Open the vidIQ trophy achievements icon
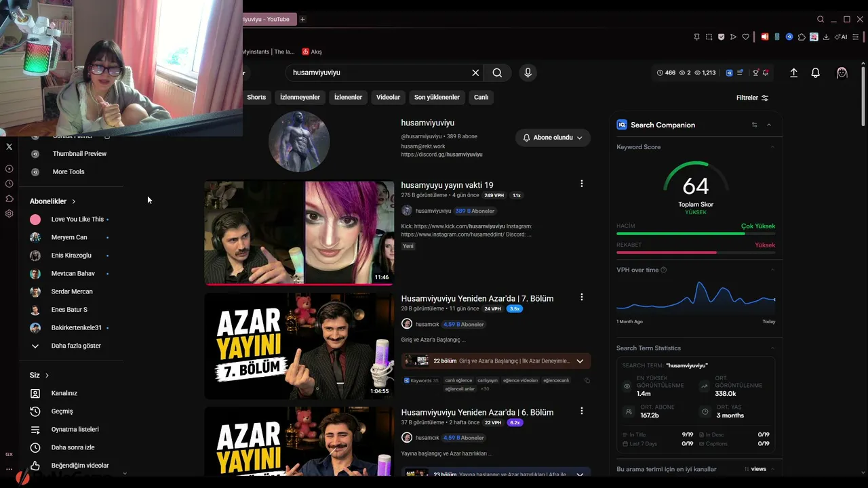Viewport: 868px width, 488px height. 755,73
